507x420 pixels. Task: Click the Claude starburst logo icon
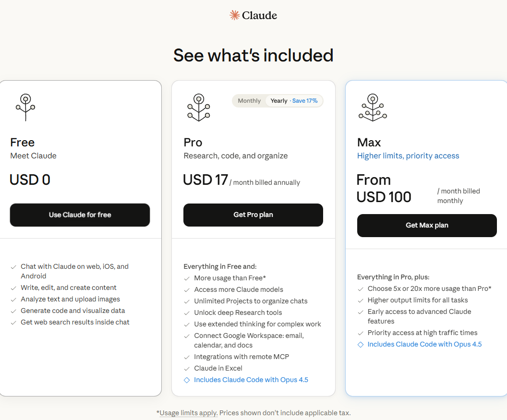tap(235, 15)
